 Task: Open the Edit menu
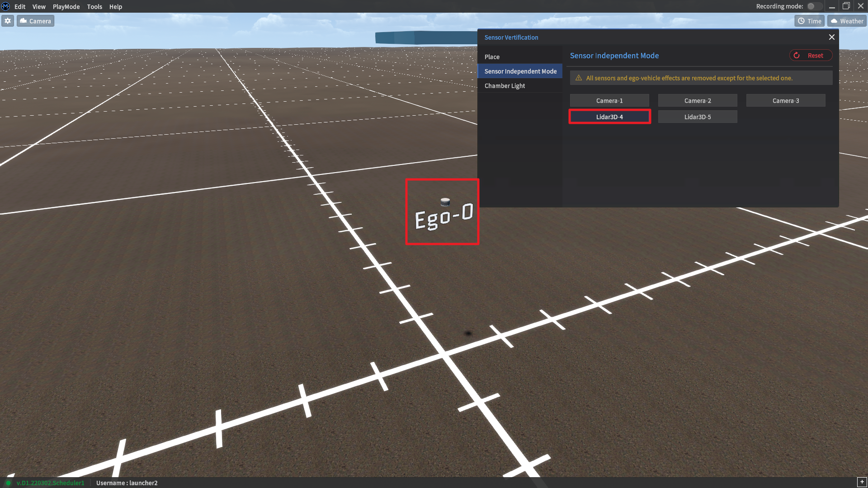20,6
